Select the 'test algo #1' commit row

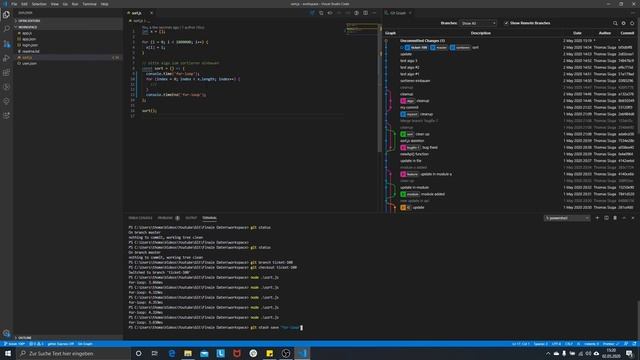(x=509, y=74)
